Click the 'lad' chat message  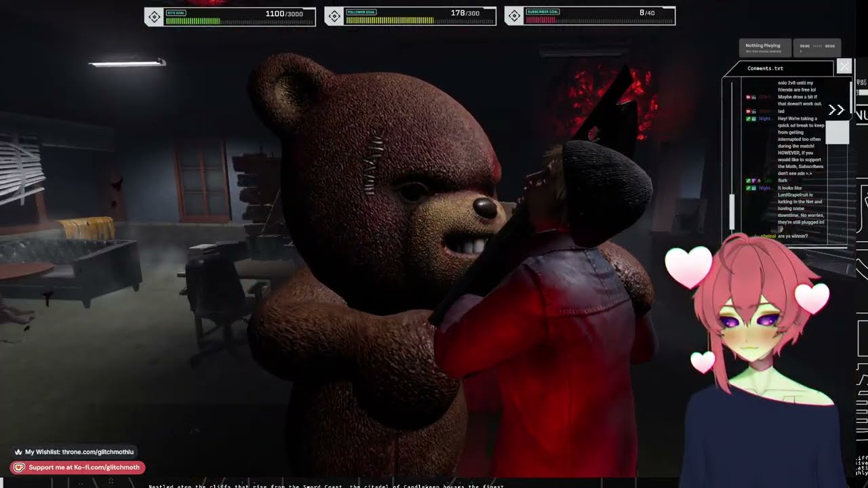tap(781, 111)
